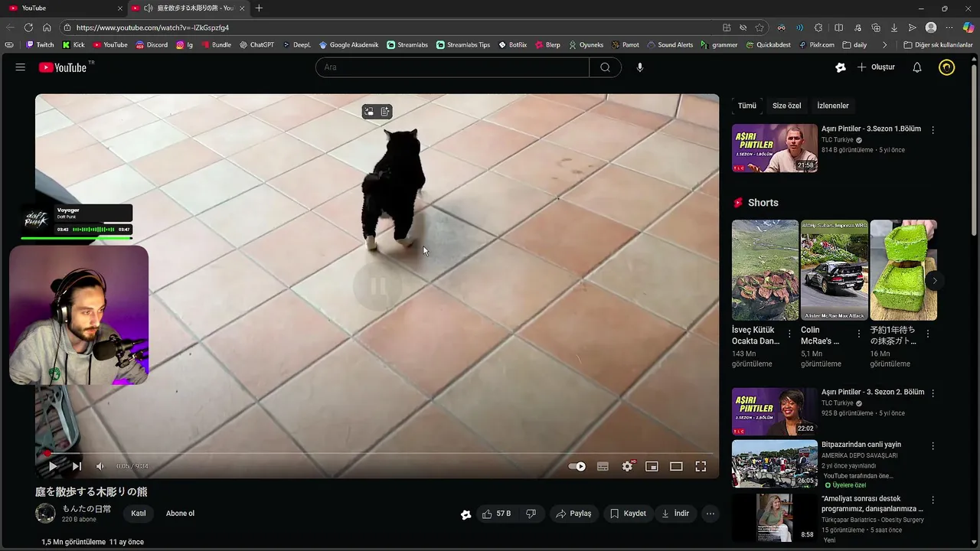Expand the bookmarks overflow chevron
The width and height of the screenshot is (980, 551).
pyautogui.click(x=884, y=44)
